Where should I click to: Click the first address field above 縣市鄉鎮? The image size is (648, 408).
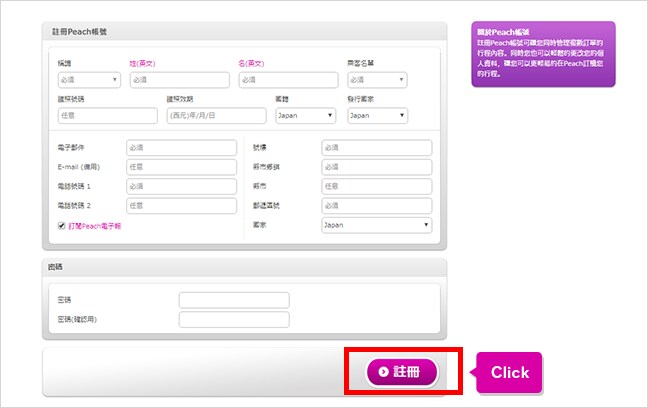pos(377,148)
